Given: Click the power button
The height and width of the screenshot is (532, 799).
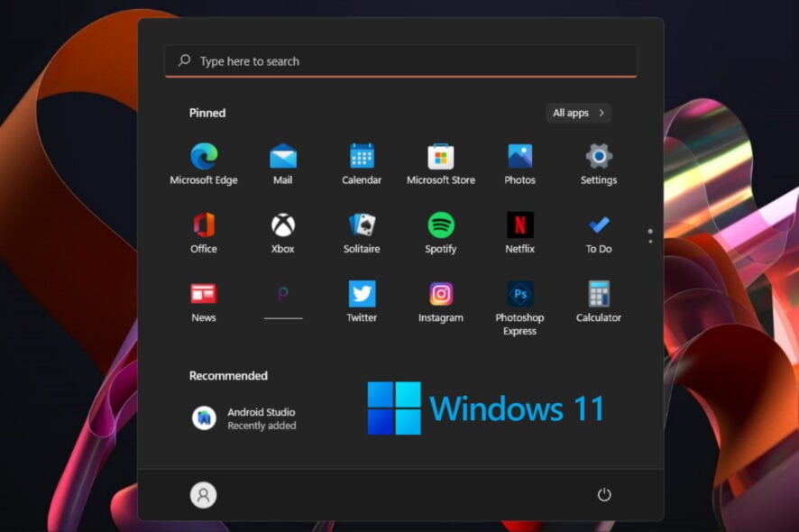Looking at the screenshot, I should [x=604, y=494].
